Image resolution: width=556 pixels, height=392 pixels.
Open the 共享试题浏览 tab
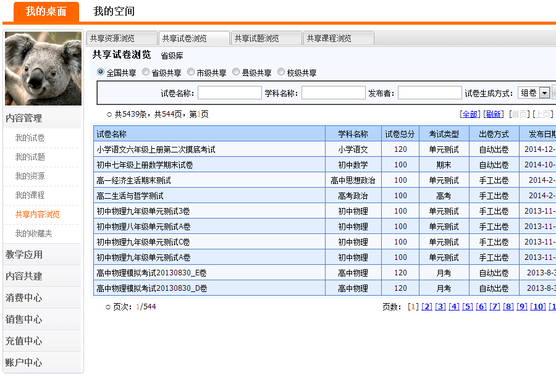pyautogui.click(x=266, y=38)
